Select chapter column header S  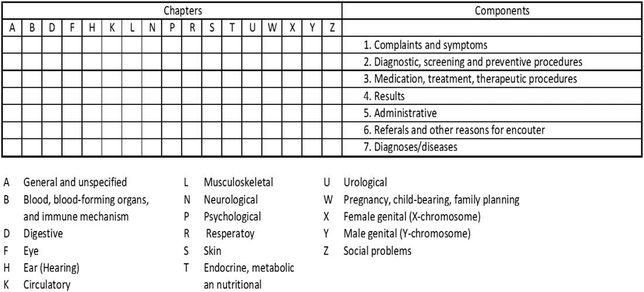click(x=211, y=28)
